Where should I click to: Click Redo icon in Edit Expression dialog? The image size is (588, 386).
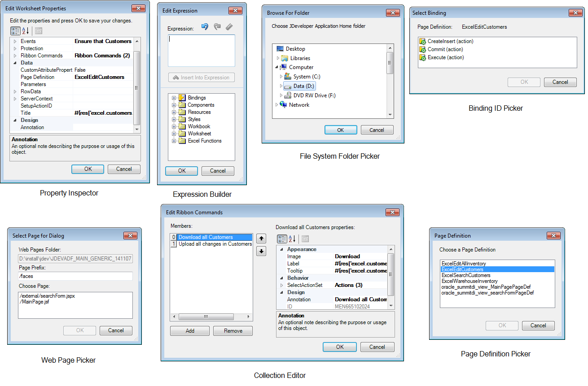coord(217,27)
